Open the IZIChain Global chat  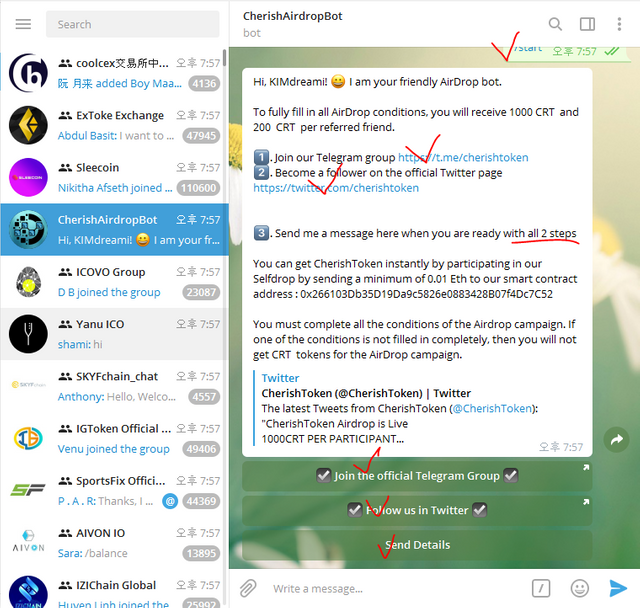114,590
